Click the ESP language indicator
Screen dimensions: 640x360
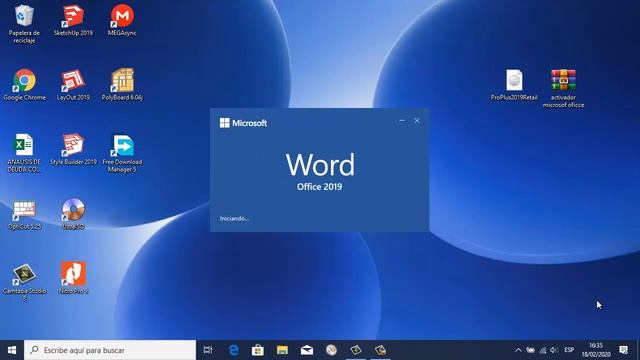click(x=569, y=350)
